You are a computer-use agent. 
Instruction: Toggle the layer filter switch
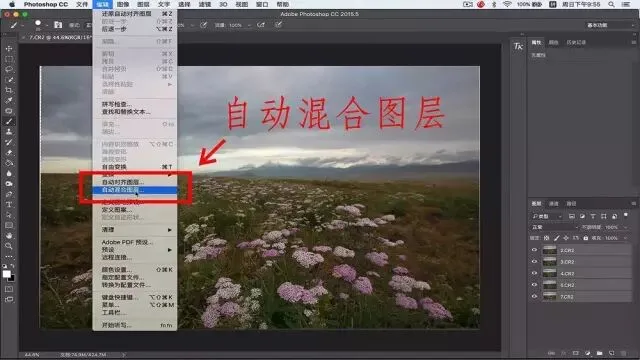(626, 215)
